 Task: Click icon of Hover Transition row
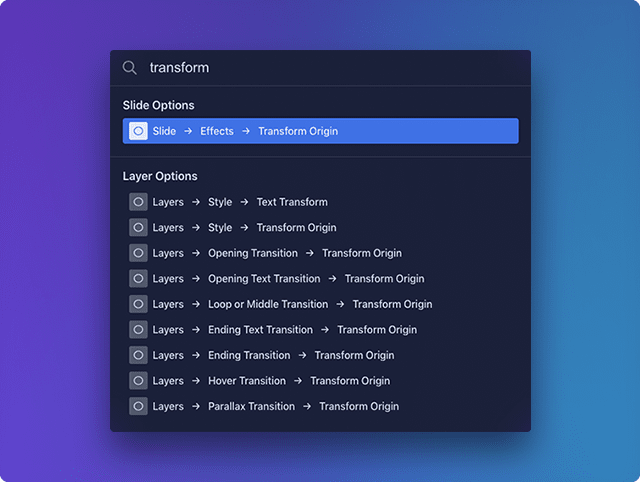click(138, 380)
